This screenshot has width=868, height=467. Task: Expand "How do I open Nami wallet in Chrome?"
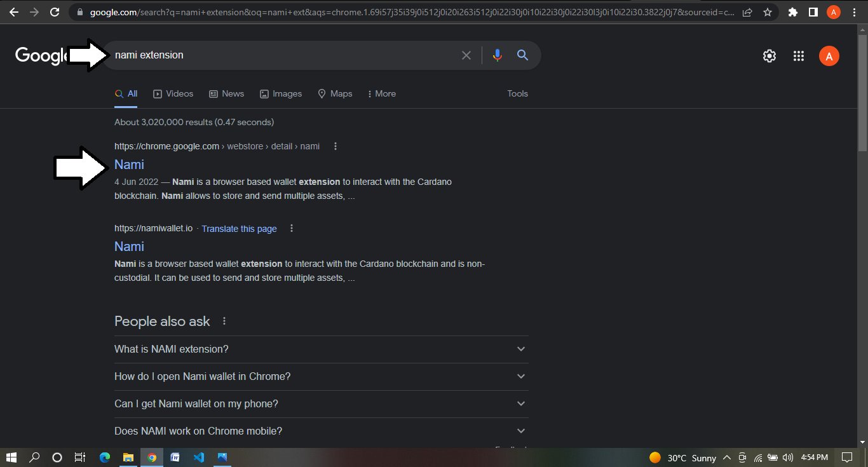(x=322, y=376)
